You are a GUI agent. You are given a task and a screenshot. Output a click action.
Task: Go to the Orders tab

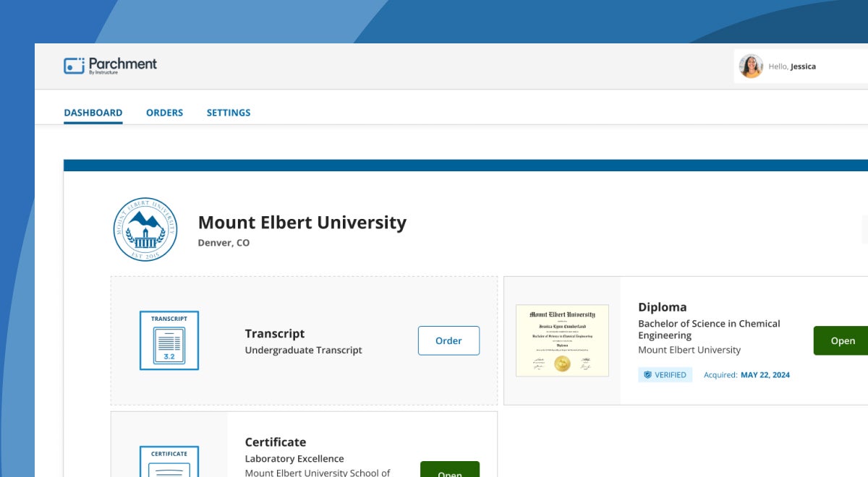pos(164,113)
